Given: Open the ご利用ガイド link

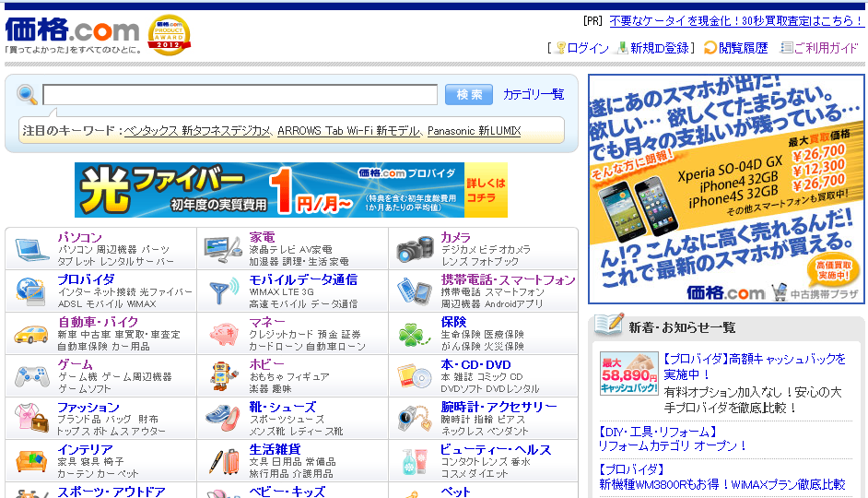Looking at the screenshot, I should click(826, 48).
